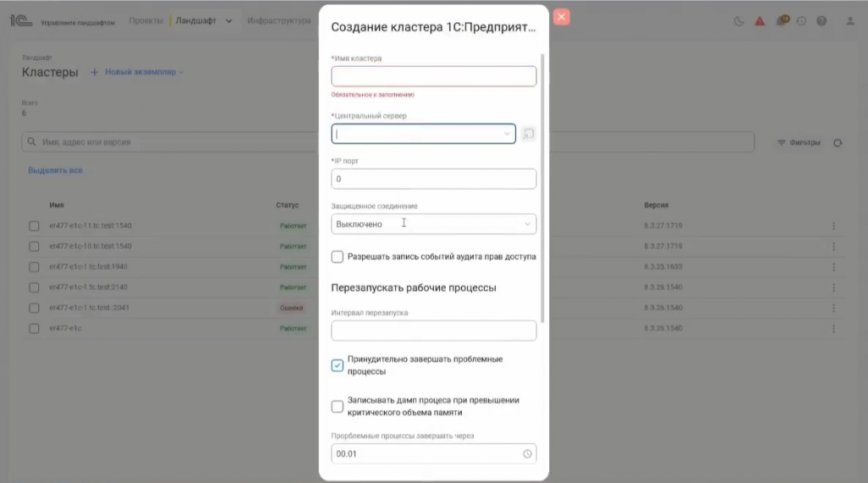Click the Версия column header
Image resolution: width=868 pixels, height=483 pixels.
[656, 205]
